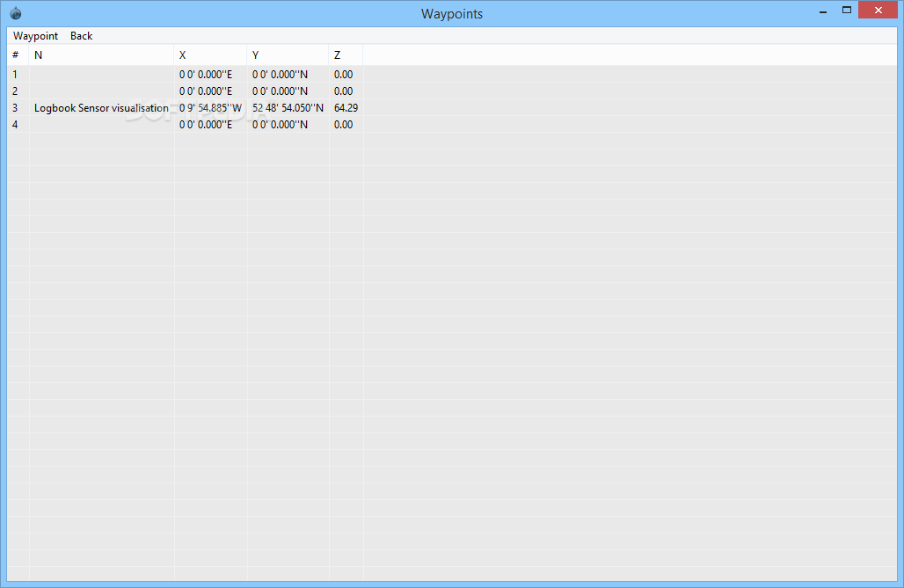The width and height of the screenshot is (904, 588).
Task: Sort by the X column header
Action: 210,55
